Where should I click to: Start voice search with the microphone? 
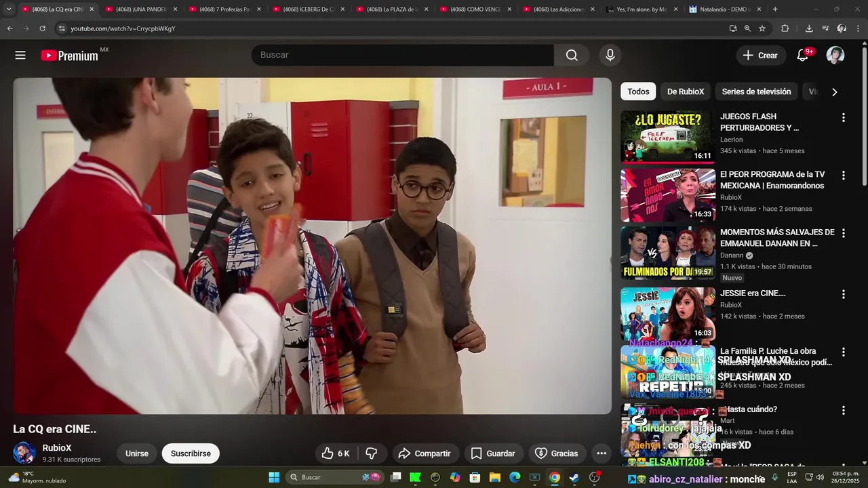[610, 56]
